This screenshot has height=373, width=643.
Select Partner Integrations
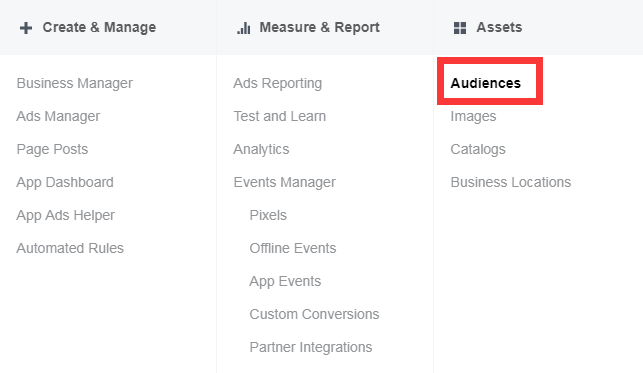click(311, 347)
